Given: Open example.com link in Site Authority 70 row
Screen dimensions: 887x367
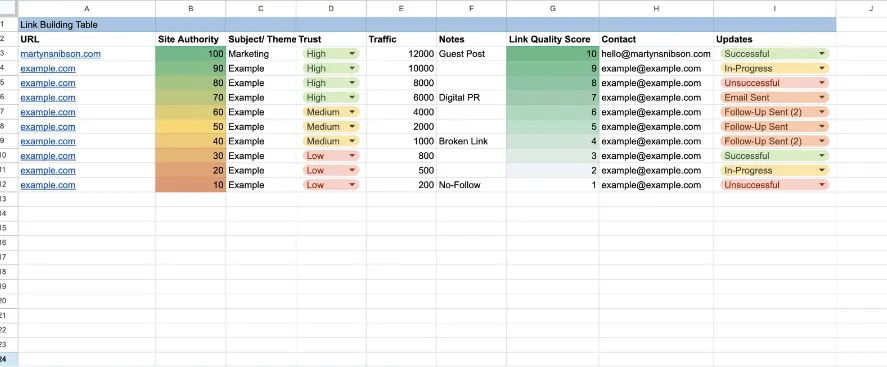Looking at the screenshot, I should pyautogui.click(x=48, y=98).
